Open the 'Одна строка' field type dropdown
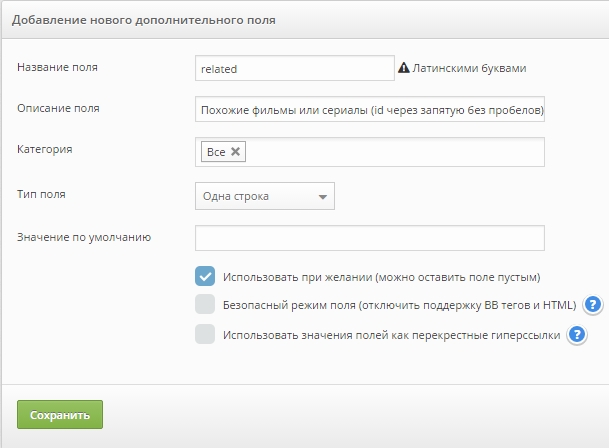Screen dimensions: 609x448 264,196
